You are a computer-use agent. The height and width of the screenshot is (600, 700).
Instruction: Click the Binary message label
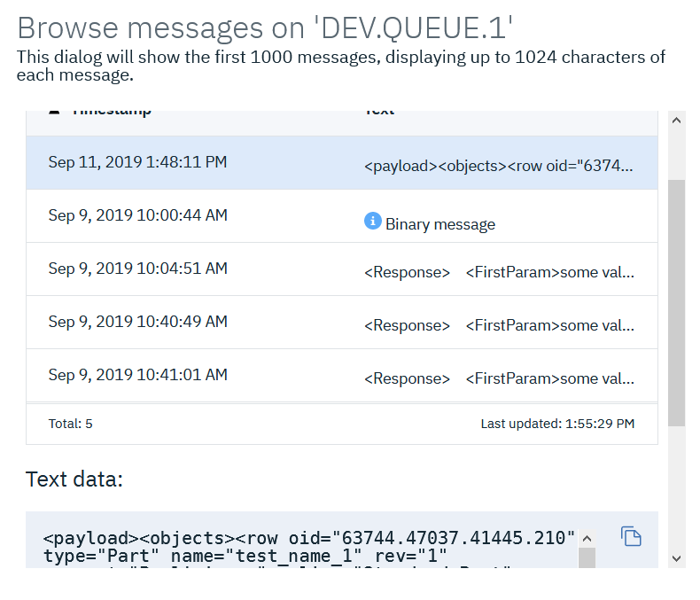[x=439, y=224]
